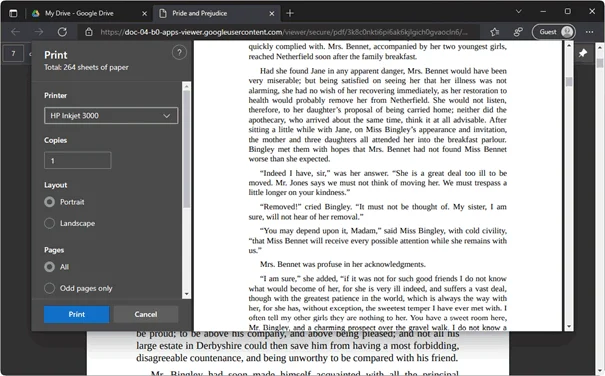The image size is (605, 376).
Task: Click the browser page scrollbar thumb
Action: coord(599,63)
